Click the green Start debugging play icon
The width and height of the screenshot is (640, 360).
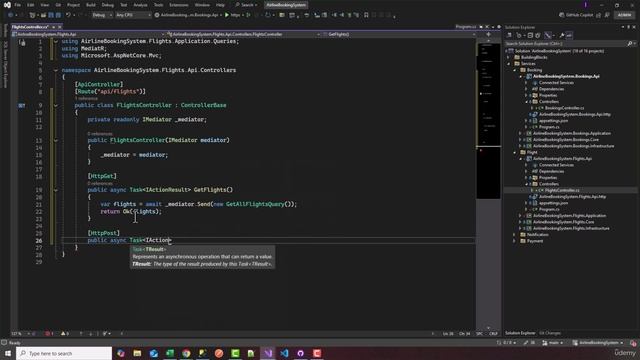227,15
